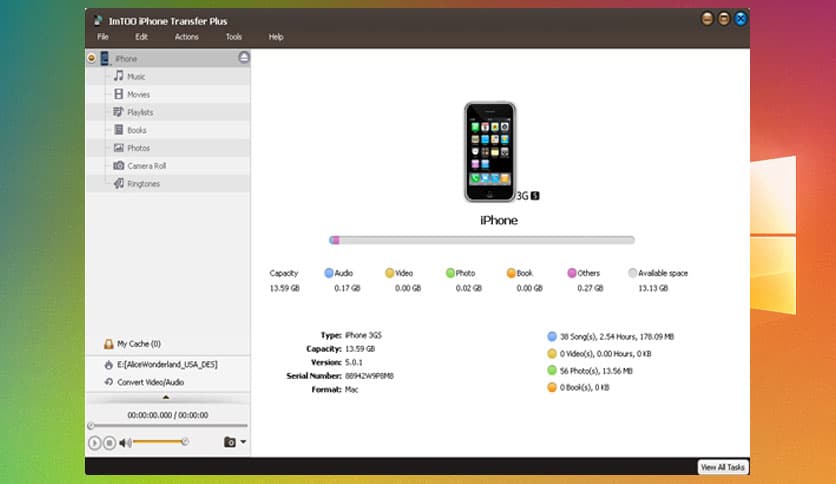Click the '0 Video(s)' summary line

[606, 353]
